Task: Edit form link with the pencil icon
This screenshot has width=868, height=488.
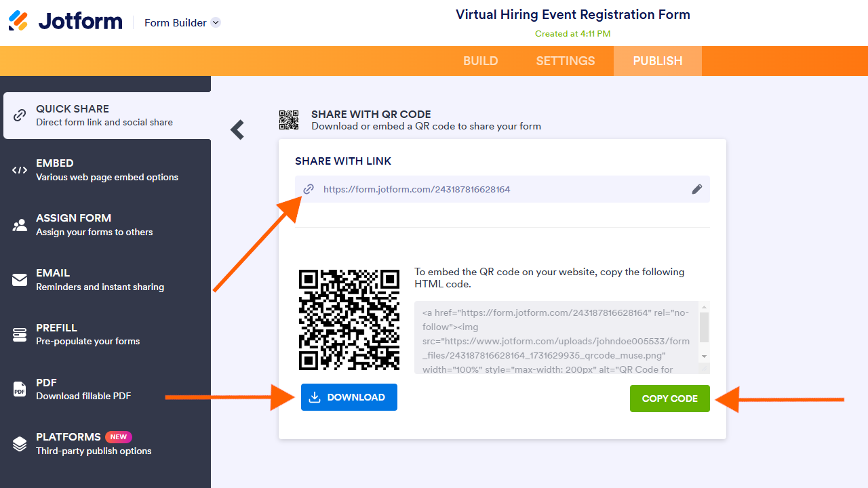Action: click(696, 189)
